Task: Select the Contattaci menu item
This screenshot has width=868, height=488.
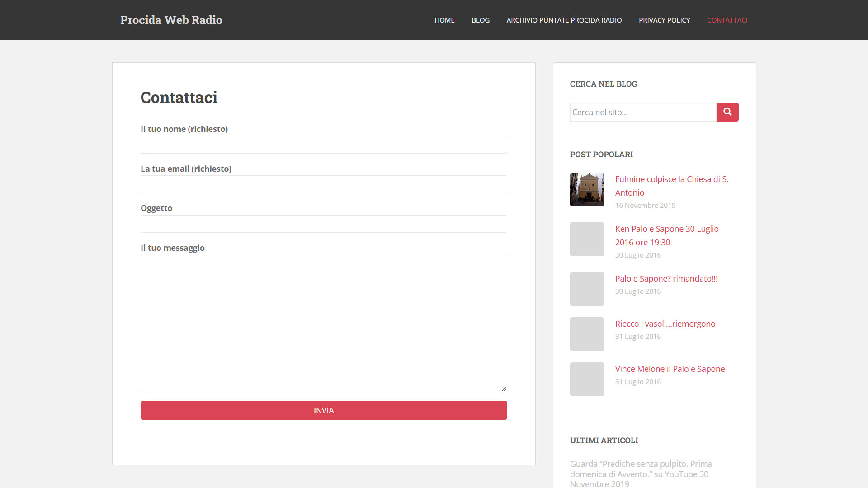Action: [727, 20]
